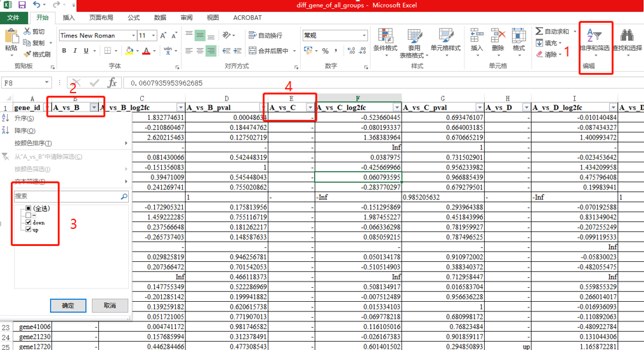Click the Undo arrow icon
Screen dimensions: 644x350
(x=37, y=5)
